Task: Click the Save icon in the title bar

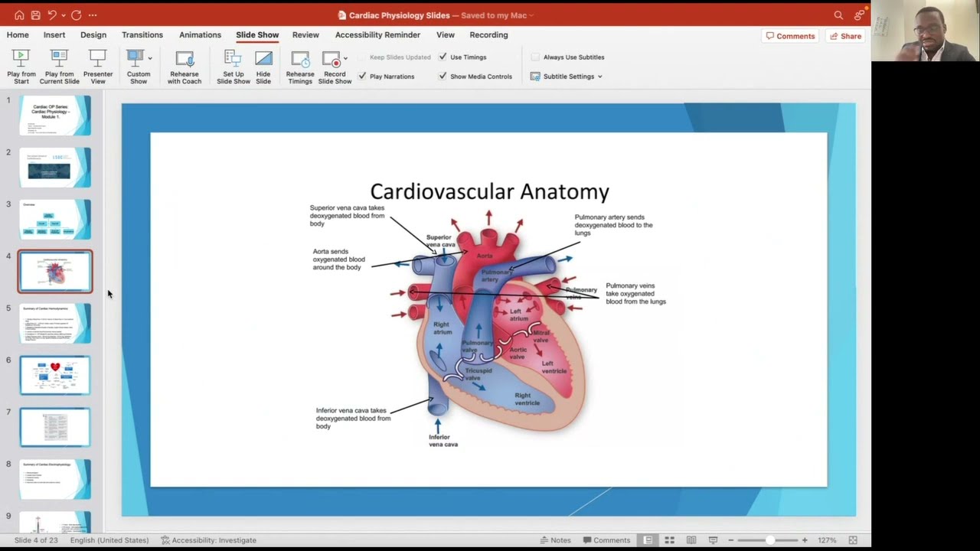Action: point(35,15)
